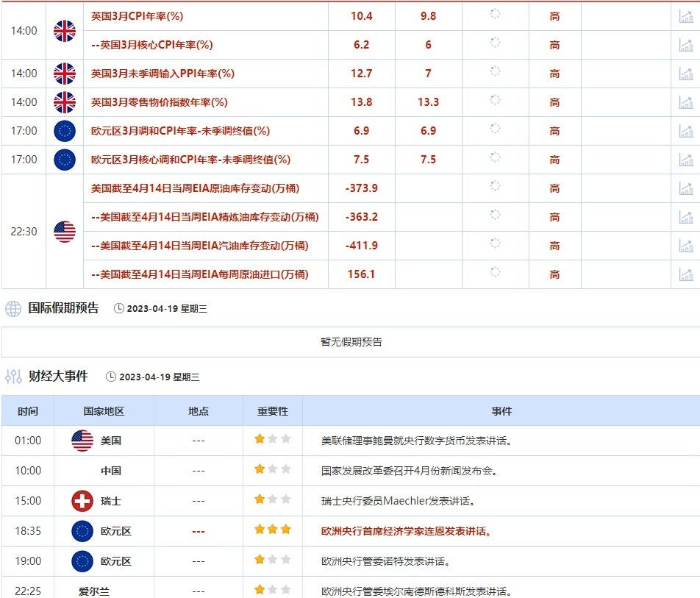The image size is (700, 598).
Task: Click the 欧洲央行首席经济学家连恩发表讲话 event
Action: coord(407,531)
